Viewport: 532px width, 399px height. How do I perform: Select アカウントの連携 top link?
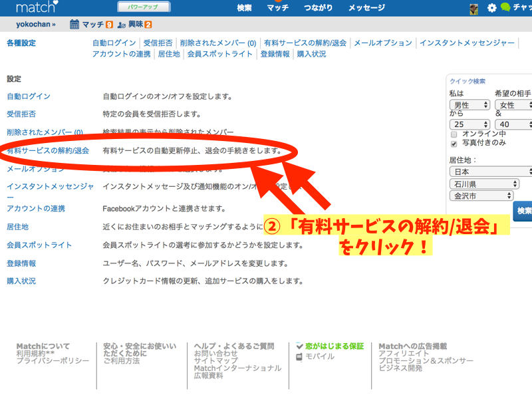(122, 55)
